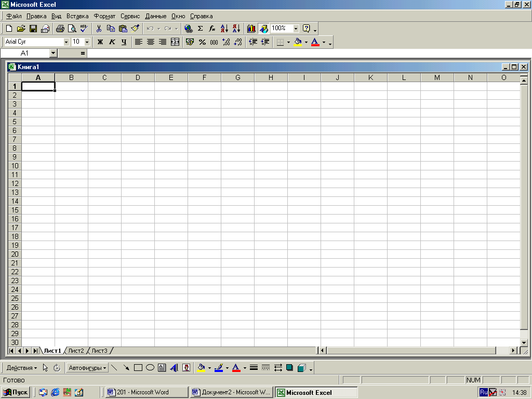Open the Вставка menu
This screenshot has height=399, width=532.
77,16
